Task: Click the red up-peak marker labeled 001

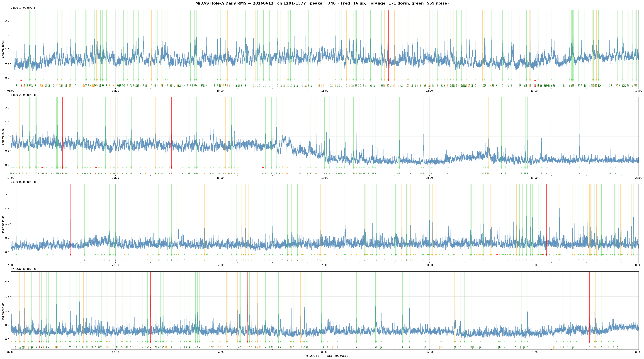Action: [x=21, y=80]
